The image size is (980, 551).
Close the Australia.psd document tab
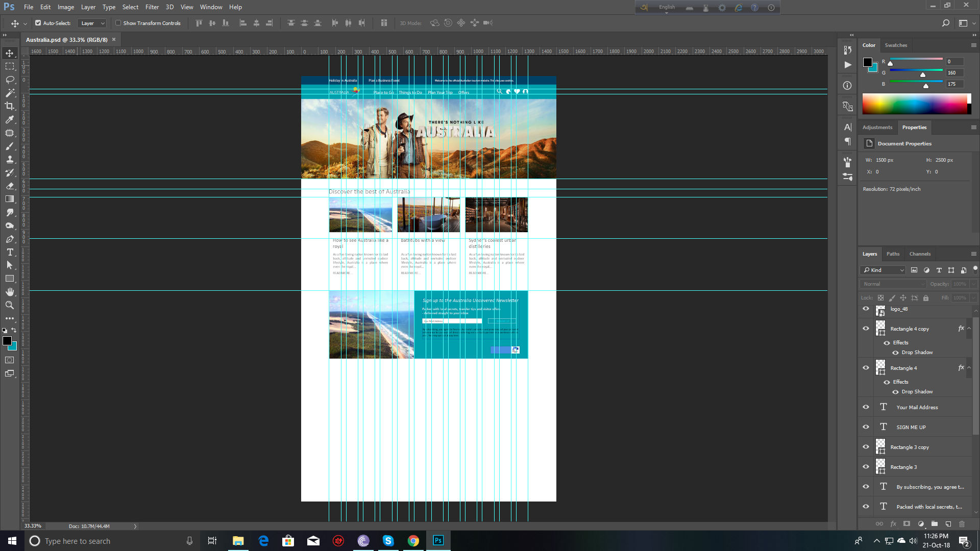(114, 39)
